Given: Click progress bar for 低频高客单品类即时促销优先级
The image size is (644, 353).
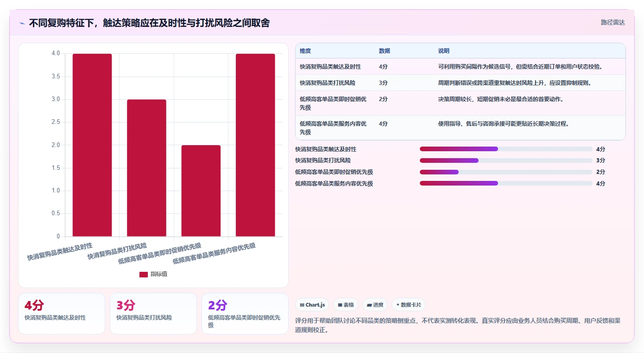Looking at the screenshot, I should coord(506,172).
